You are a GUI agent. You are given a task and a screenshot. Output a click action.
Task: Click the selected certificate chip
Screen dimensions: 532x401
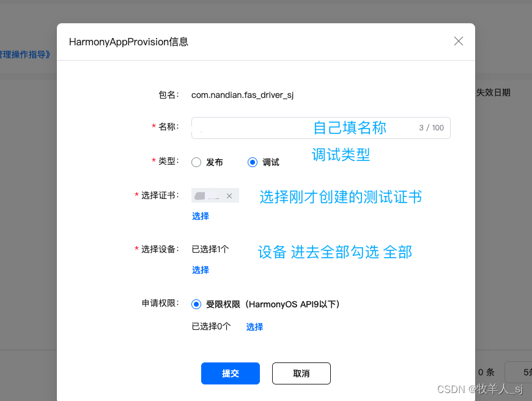tap(215, 195)
